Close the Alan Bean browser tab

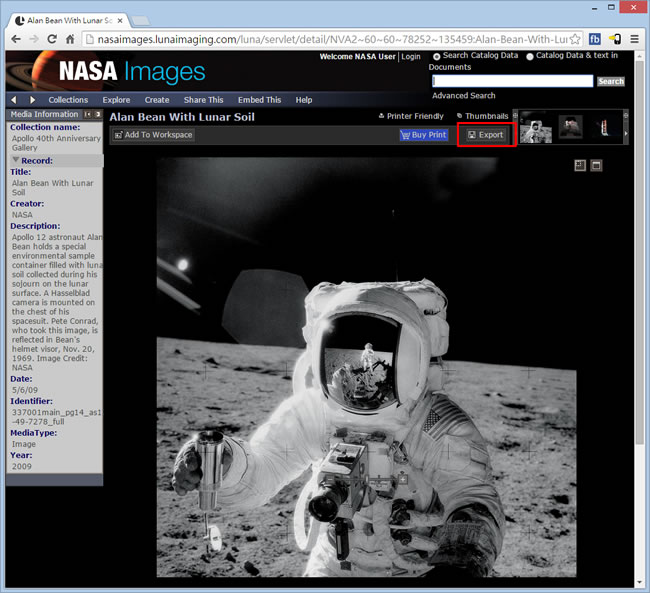point(120,20)
